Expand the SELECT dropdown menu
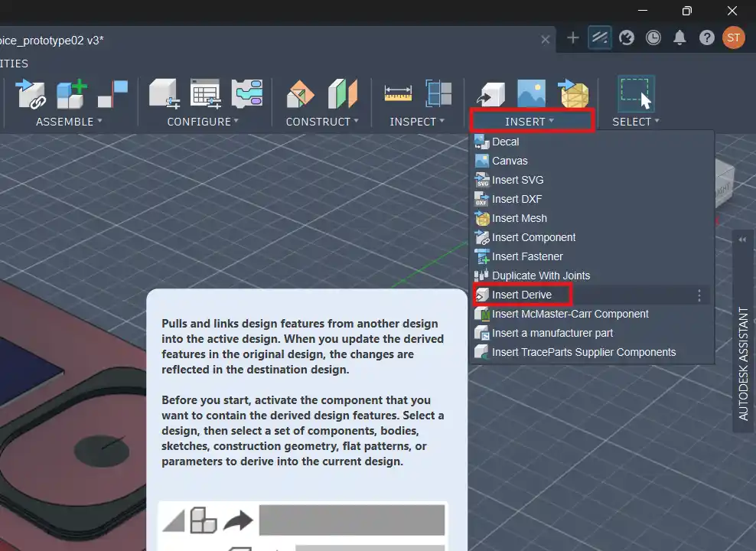Screen dimensions: 756x551 pyautogui.click(x=635, y=122)
